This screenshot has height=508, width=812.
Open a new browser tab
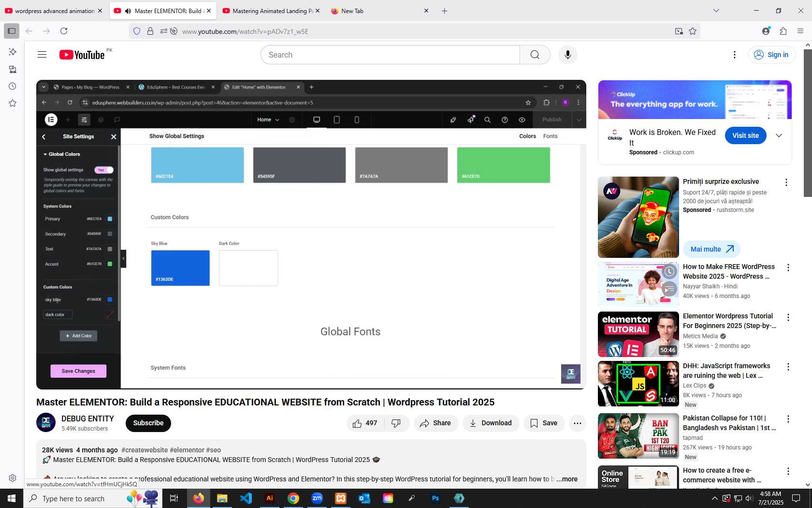444,11
